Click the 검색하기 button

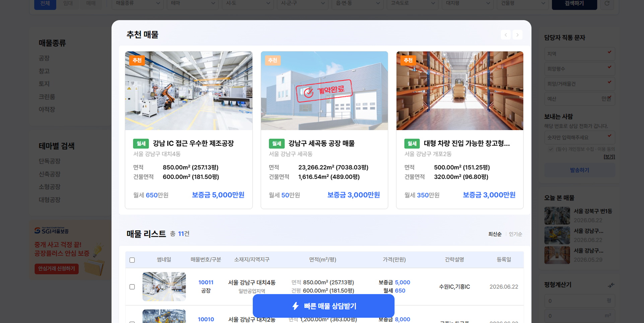(574, 3)
